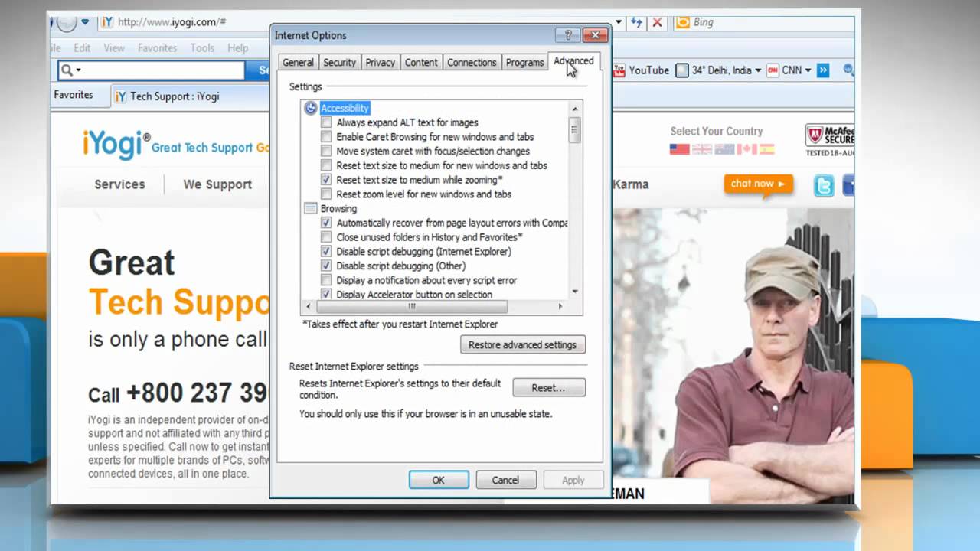
Task: Check Reset zoom level for new windows and tabs
Action: tap(326, 194)
